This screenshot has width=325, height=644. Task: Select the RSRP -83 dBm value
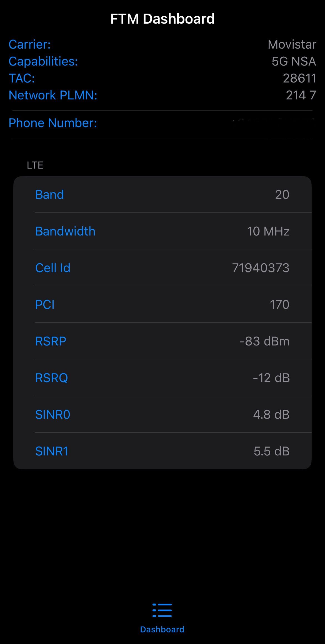point(264,341)
